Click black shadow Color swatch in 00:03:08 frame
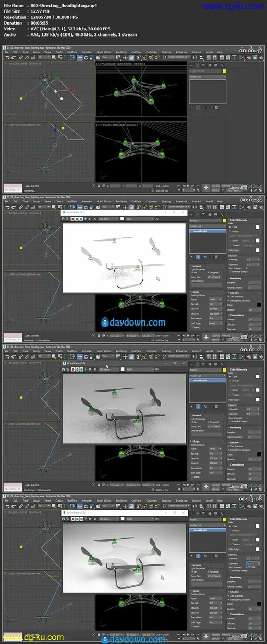This screenshot has width=267, height=644. click(259, 603)
